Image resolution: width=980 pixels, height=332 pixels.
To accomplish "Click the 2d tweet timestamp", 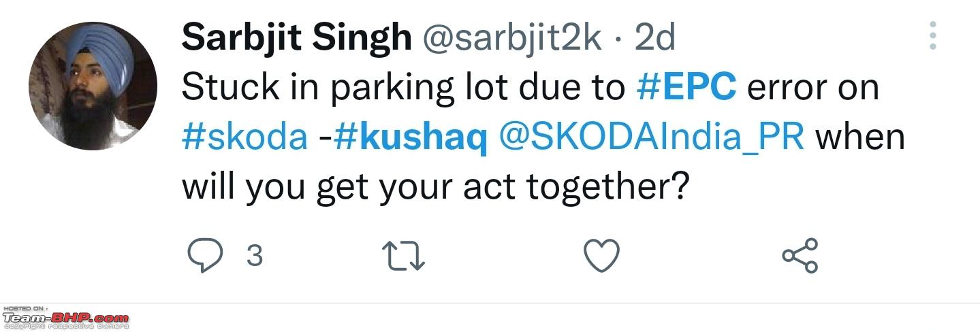I will coord(654,38).
